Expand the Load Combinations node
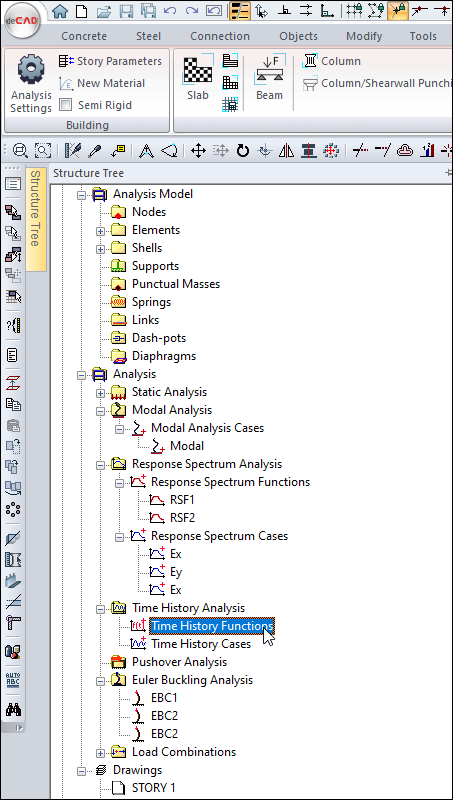This screenshot has height=800, width=453. click(100, 753)
